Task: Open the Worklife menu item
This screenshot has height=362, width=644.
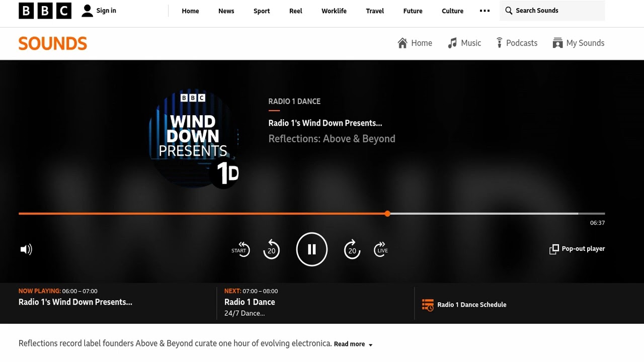Action: (334, 11)
